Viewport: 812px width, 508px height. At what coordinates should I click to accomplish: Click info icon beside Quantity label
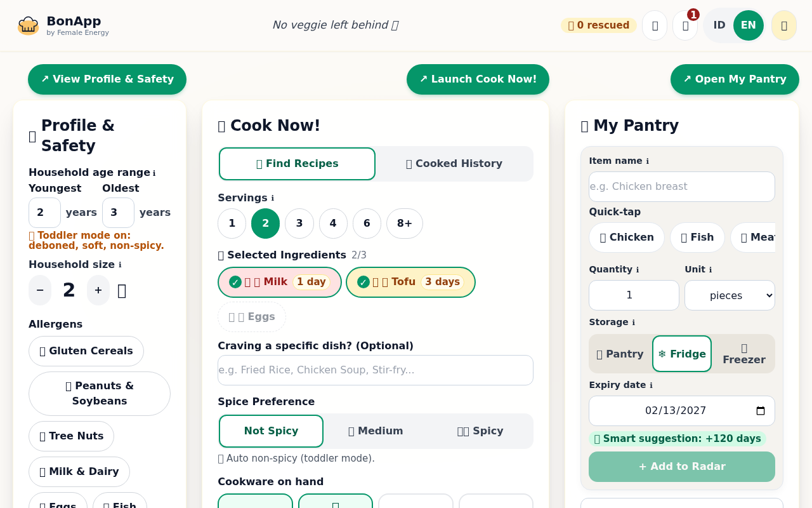[638, 270]
